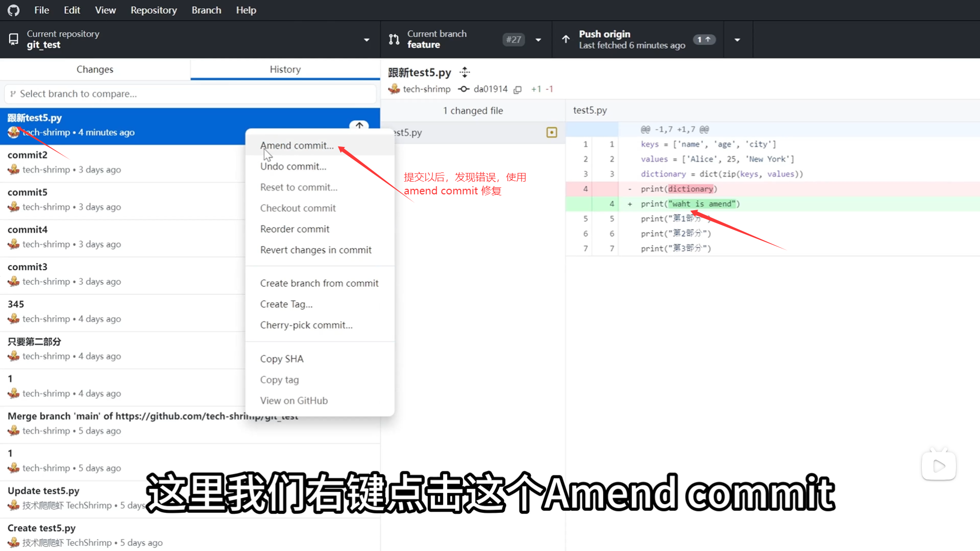Copy the commit SHA da01914 icon

518,89
